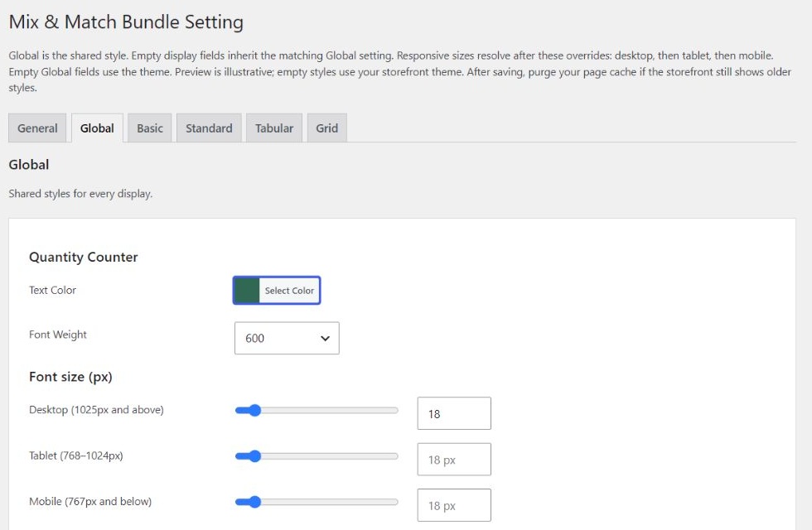The image size is (812, 530).
Task: Open the Grid tab
Action: (x=326, y=128)
